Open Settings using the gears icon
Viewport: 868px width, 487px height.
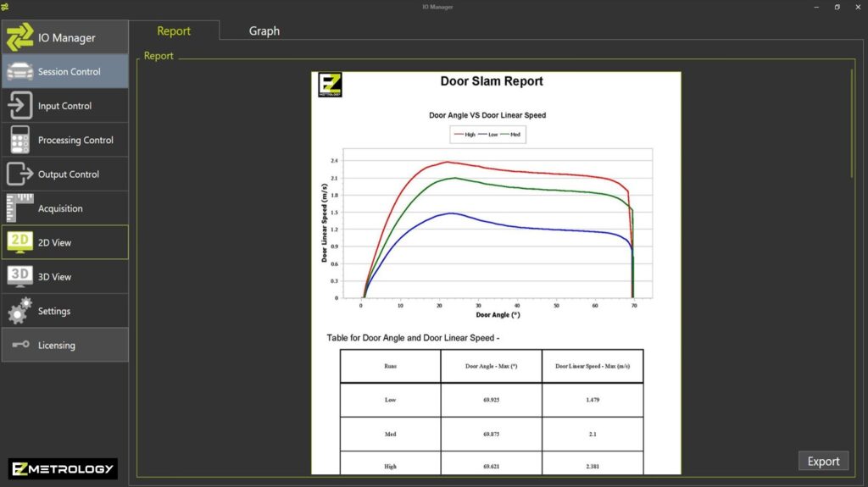[x=20, y=311]
